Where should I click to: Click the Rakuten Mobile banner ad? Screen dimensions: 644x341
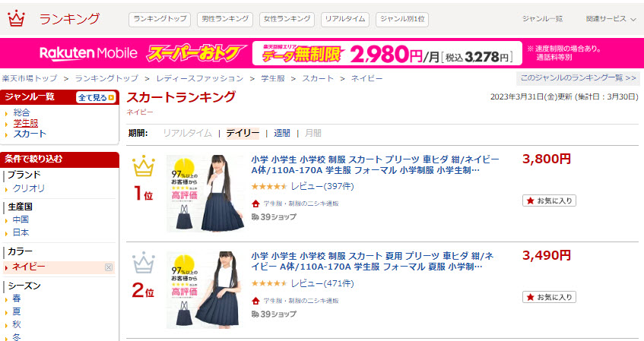pyautogui.click(x=322, y=53)
